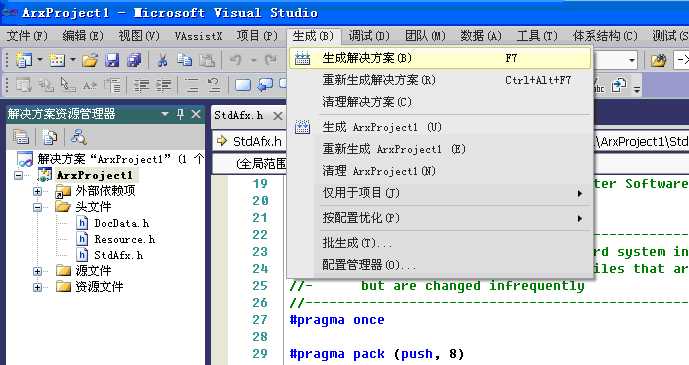Choose 重新生成解决方案(R) menu entry
Screen dimensions: 689x365
440,80
